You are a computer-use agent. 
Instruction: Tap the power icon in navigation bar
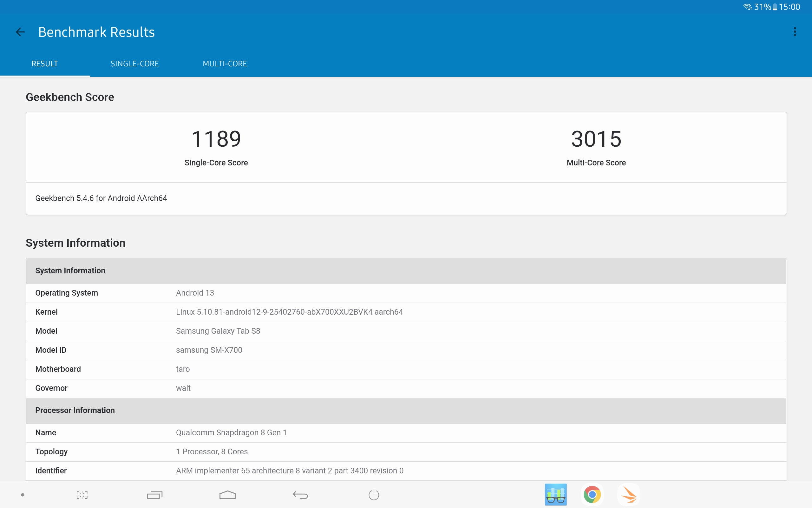[x=373, y=495]
